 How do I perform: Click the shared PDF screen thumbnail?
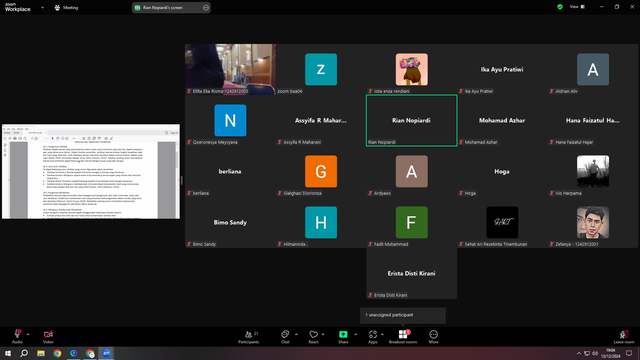(x=91, y=171)
